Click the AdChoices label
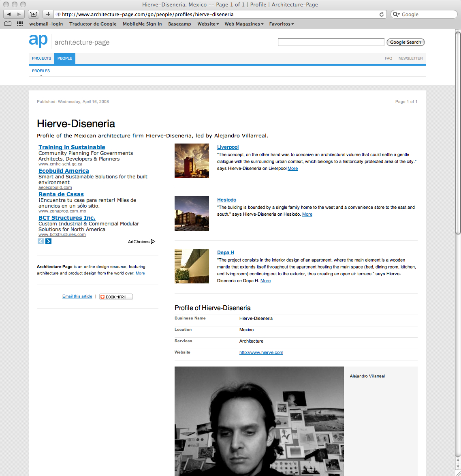Screen dimensions: 461x476 tap(139, 242)
